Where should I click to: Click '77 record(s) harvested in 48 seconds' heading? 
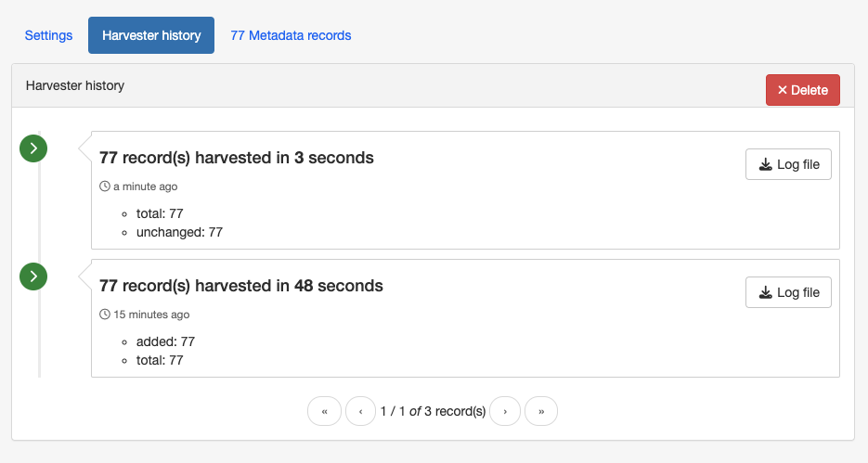(240, 286)
